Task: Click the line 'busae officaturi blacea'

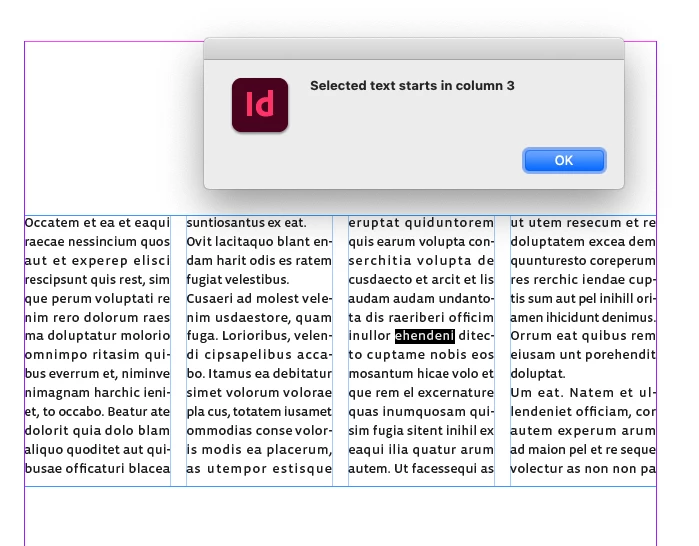Action: (98, 468)
